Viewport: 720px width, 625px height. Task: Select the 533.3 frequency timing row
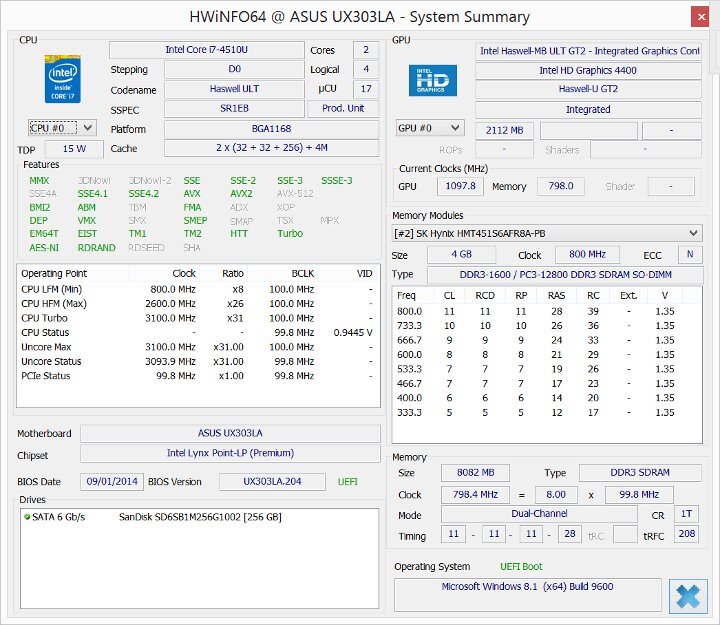coord(546,369)
